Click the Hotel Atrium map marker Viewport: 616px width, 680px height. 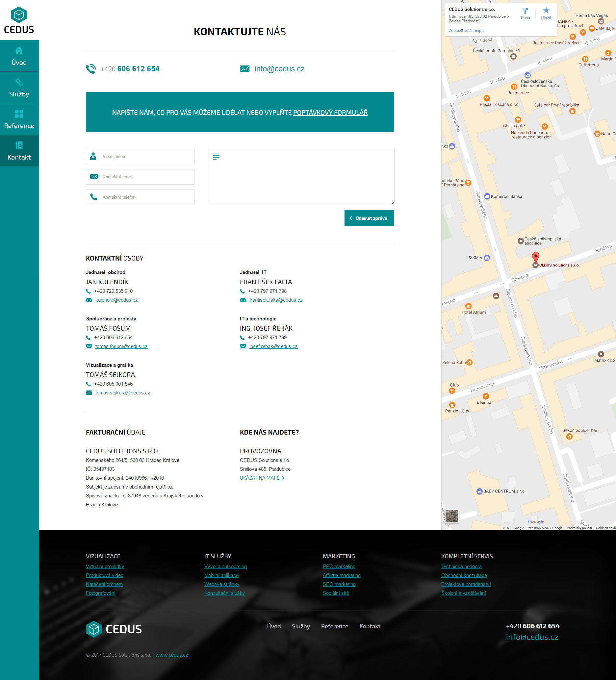point(468,306)
